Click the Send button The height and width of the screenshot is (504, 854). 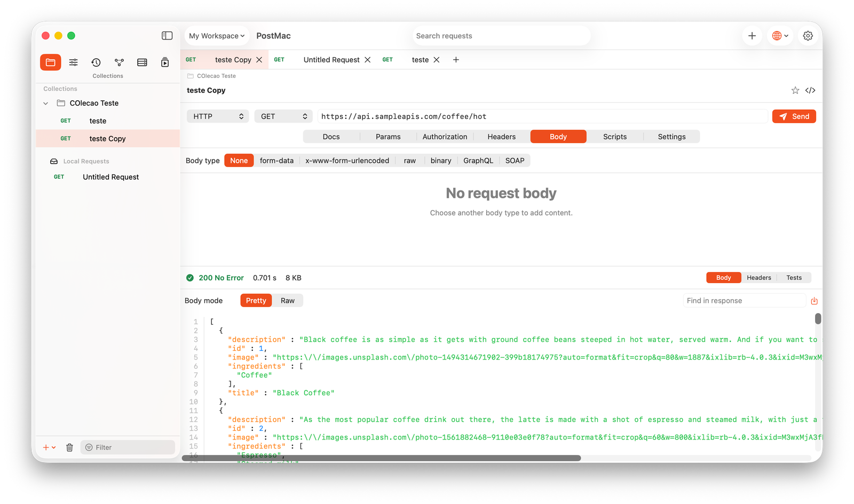point(794,116)
